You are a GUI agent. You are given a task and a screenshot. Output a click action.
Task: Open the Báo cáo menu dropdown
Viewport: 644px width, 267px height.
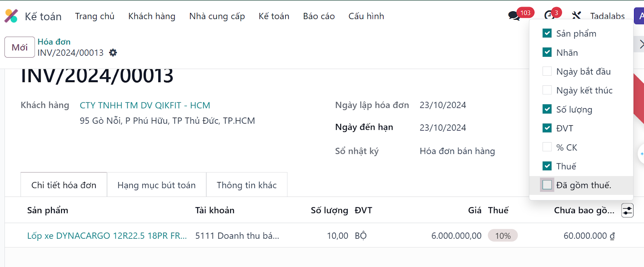(319, 16)
